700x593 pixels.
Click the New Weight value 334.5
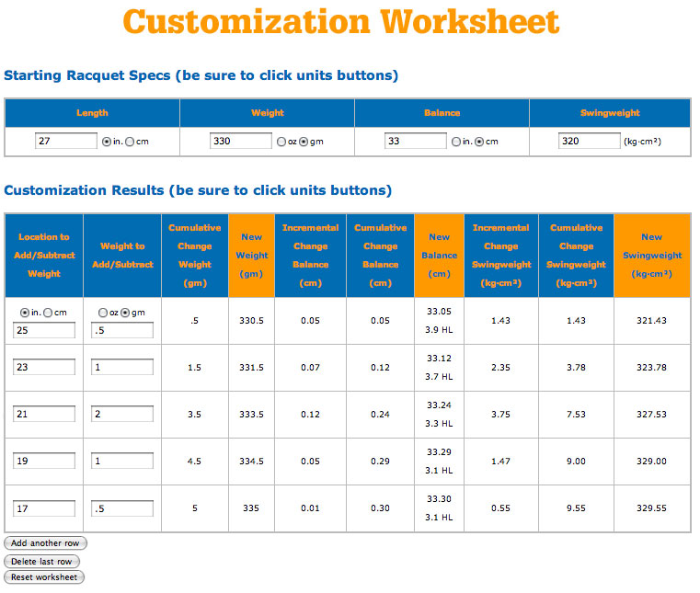tap(251, 461)
